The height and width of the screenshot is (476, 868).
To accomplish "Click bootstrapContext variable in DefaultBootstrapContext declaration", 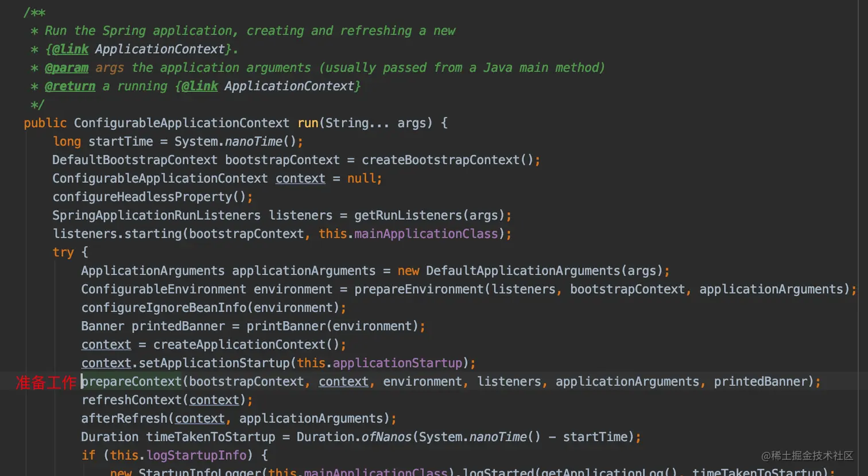I will pos(282,159).
